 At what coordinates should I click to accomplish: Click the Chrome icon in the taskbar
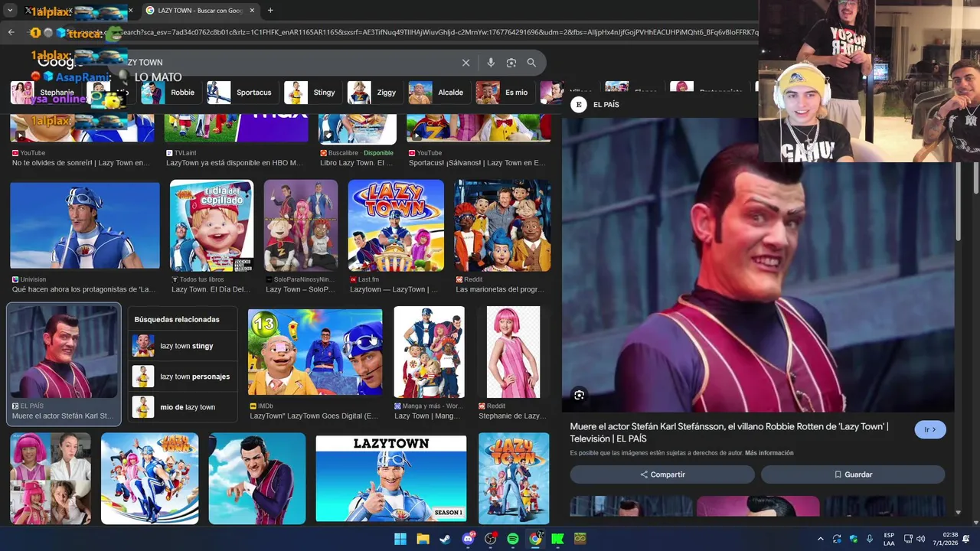(535, 539)
